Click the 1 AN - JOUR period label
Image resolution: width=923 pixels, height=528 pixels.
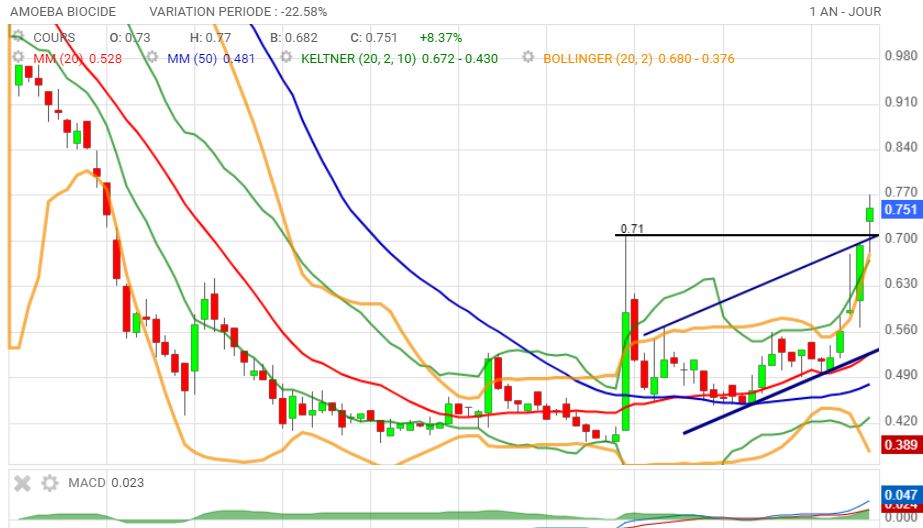pyautogui.click(x=845, y=12)
